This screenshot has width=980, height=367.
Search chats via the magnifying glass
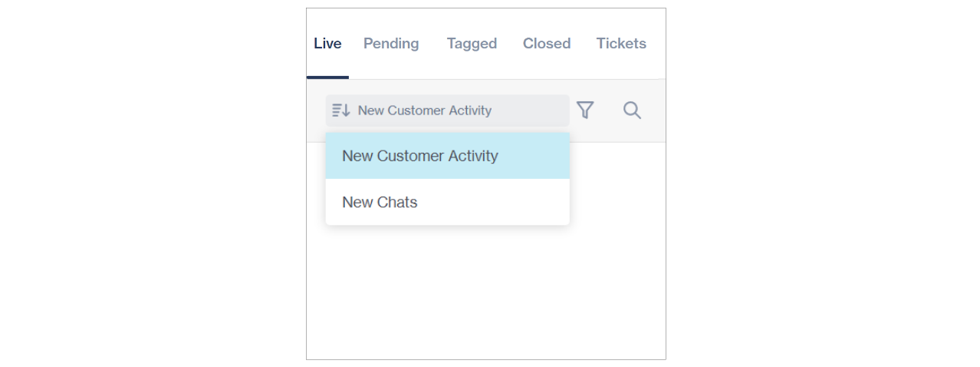click(x=632, y=111)
